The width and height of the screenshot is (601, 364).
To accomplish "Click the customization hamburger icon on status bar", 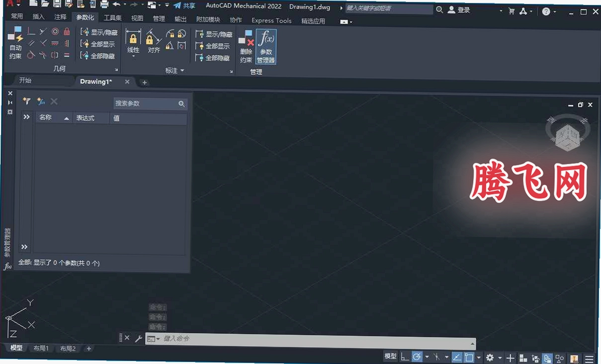I will pos(589,358).
